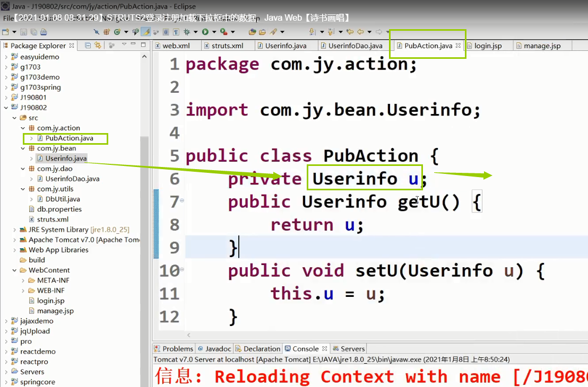
Task: Collapse the WebContent folder
Action: click(14, 270)
